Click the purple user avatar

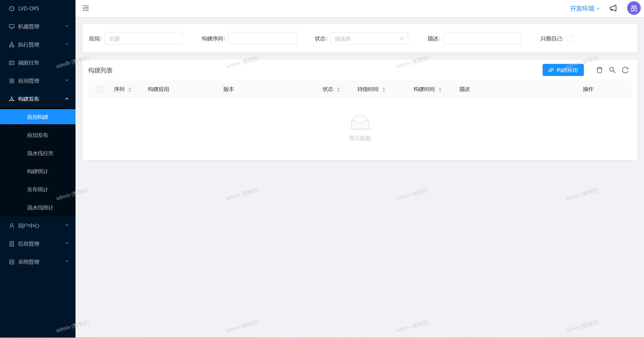[x=633, y=8]
